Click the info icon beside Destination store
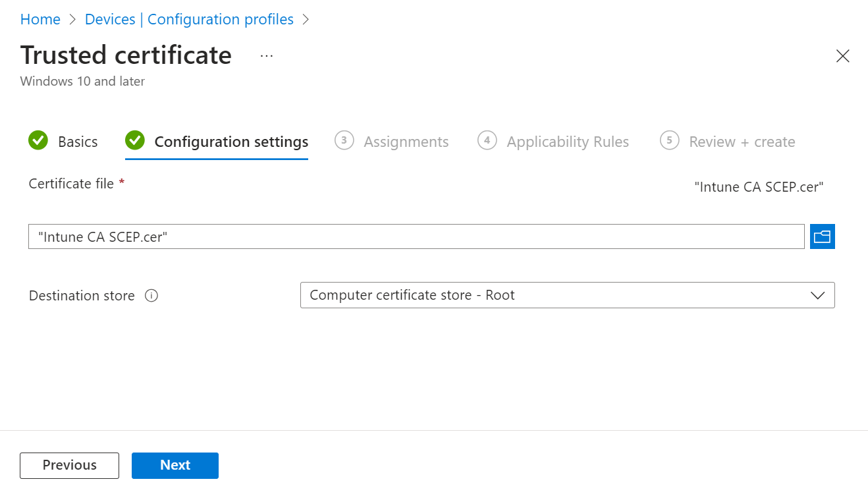 tap(151, 296)
